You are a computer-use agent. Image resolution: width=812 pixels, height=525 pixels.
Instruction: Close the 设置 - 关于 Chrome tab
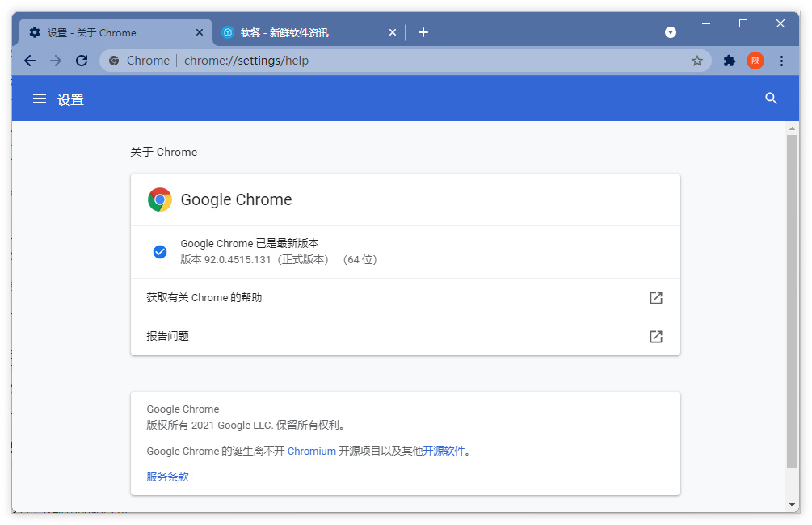tap(200, 32)
